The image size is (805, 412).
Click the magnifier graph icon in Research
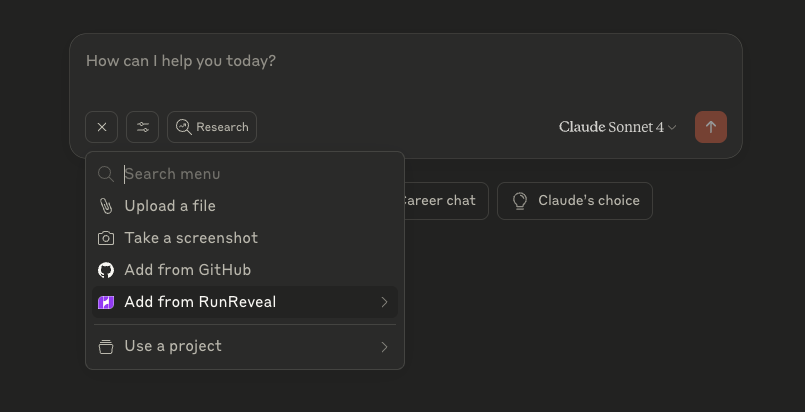pos(184,127)
